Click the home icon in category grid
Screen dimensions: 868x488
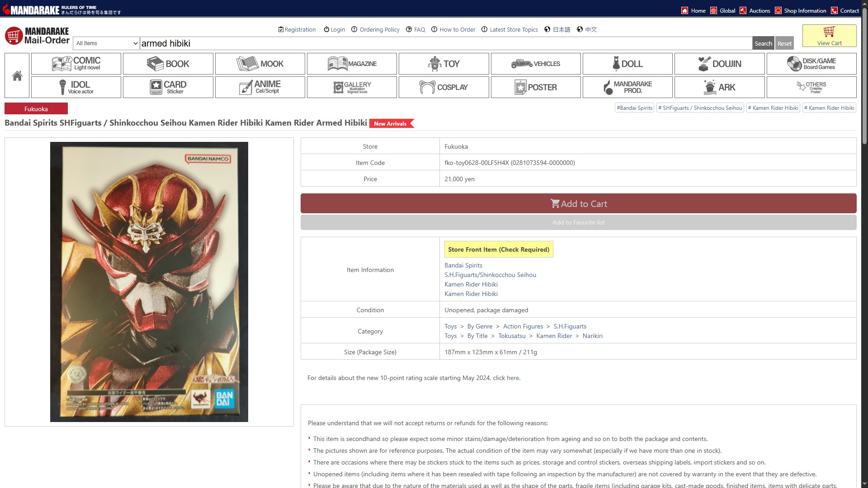[x=17, y=75]
